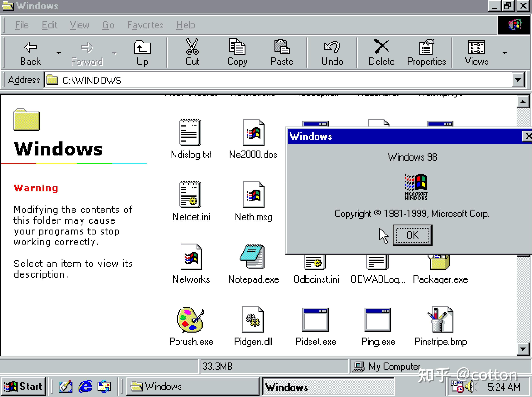Click the Start button
532x397 pixels.
(x=23, y=386)
